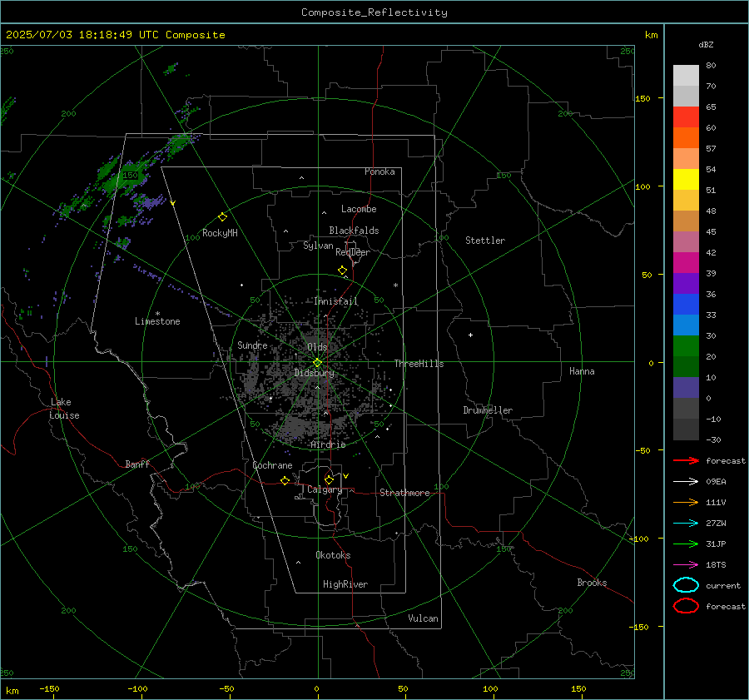This screenshot has height=700, width=749.
Task: Click the yellow diamond marker below RedDeer
Action: [x=343, y=271]
